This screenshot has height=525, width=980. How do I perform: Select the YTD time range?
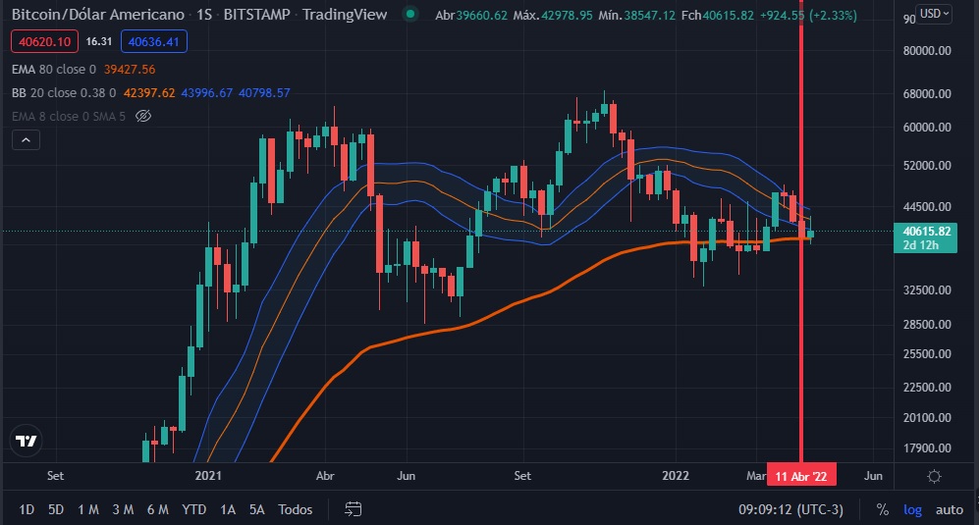193,509
